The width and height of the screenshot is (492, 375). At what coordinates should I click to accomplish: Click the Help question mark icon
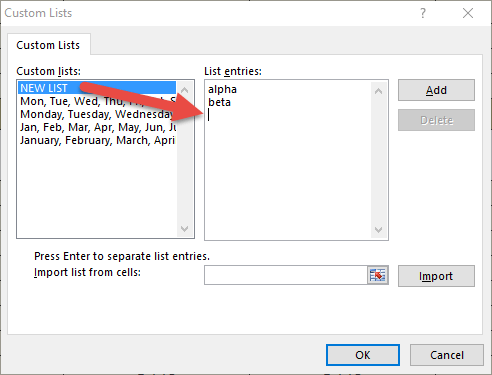423,13
